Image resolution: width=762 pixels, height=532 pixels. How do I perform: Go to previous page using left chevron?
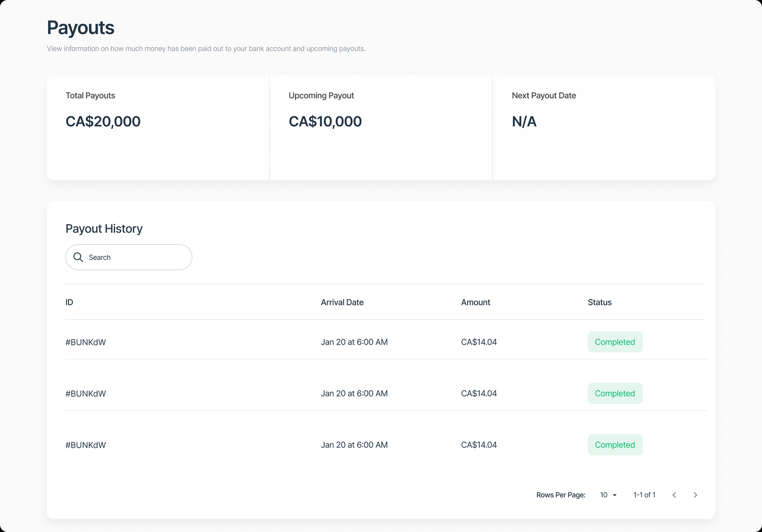coord(674,495)
